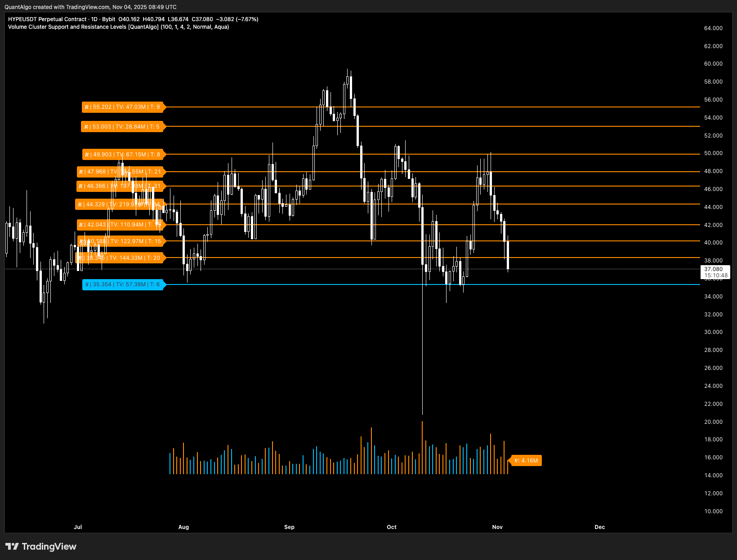Viewport: 737px width, 560px height.
Task: Select the R | 53.003 resistance label
Action: coord(123,127)
